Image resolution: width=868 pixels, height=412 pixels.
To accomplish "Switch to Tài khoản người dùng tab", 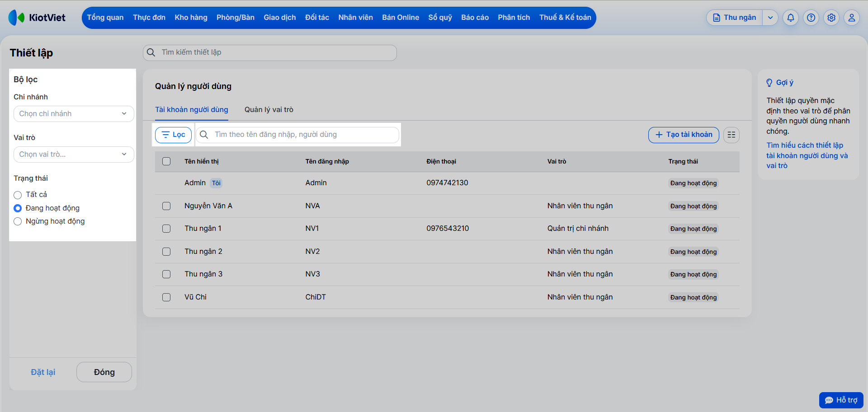I will point(192,110).
